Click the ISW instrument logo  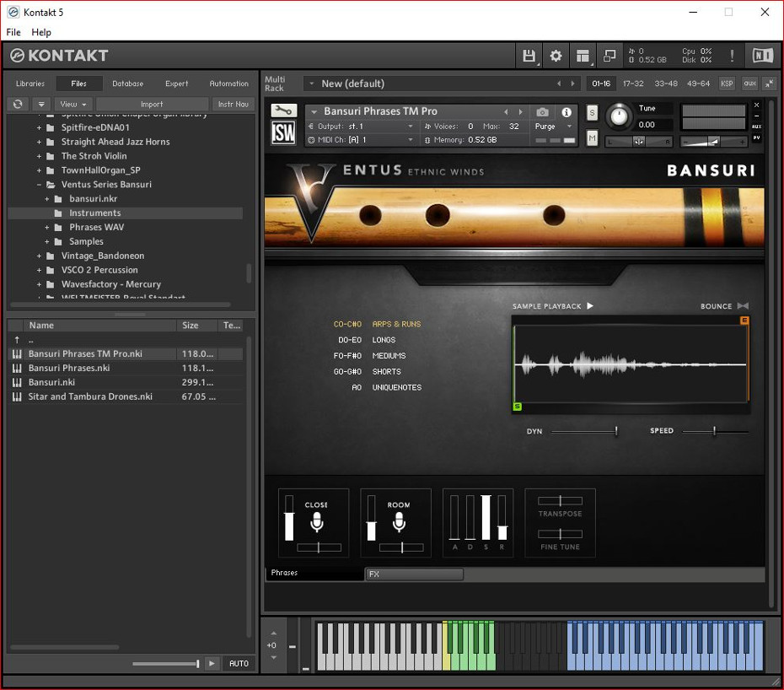pos(283,132)
